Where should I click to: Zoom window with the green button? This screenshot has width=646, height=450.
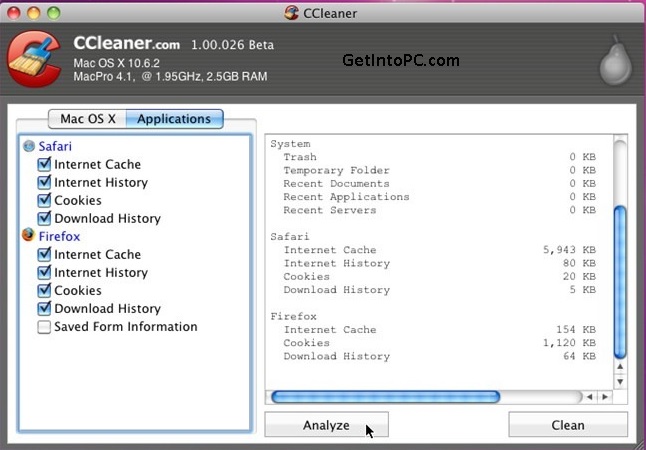coord(54,13)
